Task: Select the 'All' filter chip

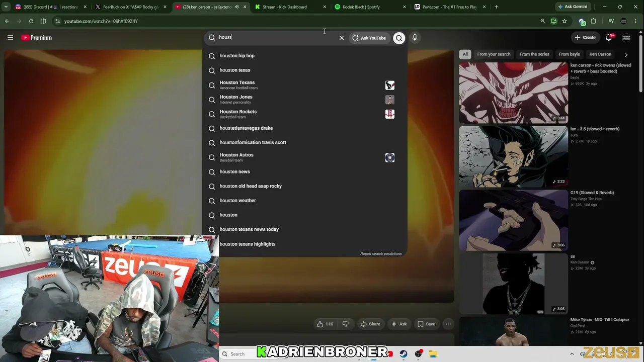Action: tap(465, 54)
